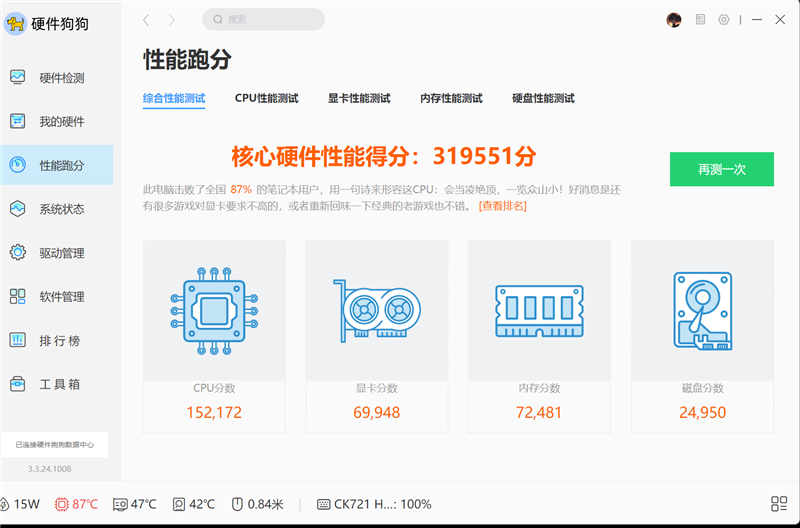Switch to 显卡性能测试 tab
This screenshot has height=528, width=800.
[x=359, y=98]
